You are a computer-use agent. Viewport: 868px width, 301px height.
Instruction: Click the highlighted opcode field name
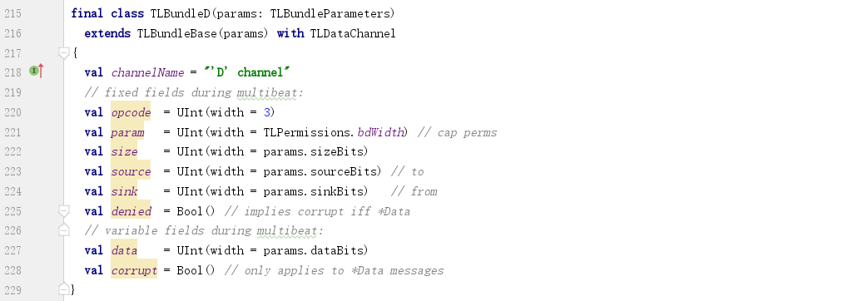click(131, 112)
